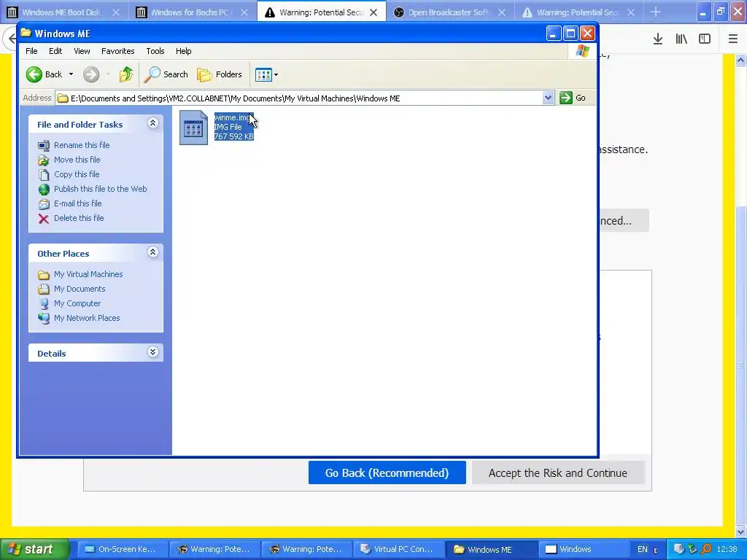Collapse the Other Places panel
The width and height of the screenshot is (747, 560).
point(152,252)
